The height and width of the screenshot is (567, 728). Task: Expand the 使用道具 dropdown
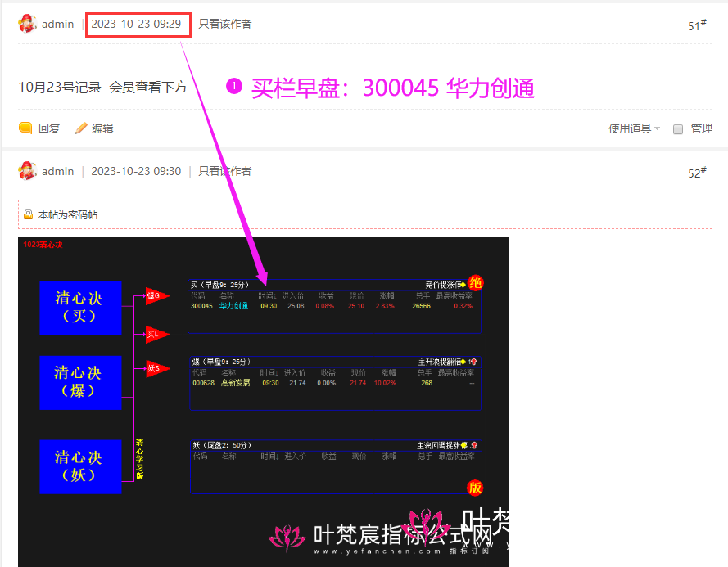pyautogui.click(x=634, y=128)
